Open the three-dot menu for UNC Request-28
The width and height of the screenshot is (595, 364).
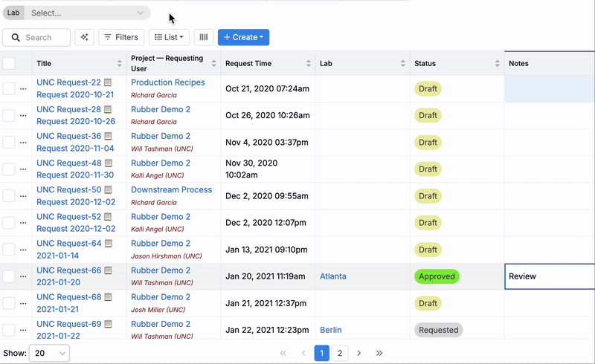click(x=23, y=116)
